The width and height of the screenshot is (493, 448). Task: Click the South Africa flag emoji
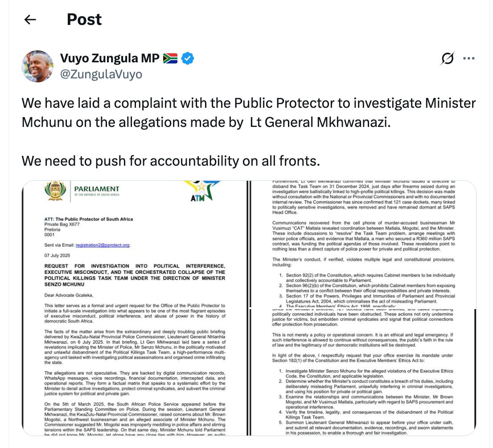coord(170,58)
